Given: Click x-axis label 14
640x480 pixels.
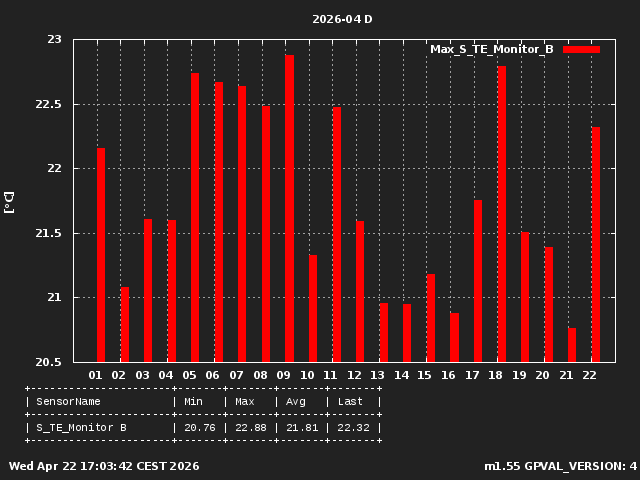Looking at the screenshot, I should coord(401,375).
